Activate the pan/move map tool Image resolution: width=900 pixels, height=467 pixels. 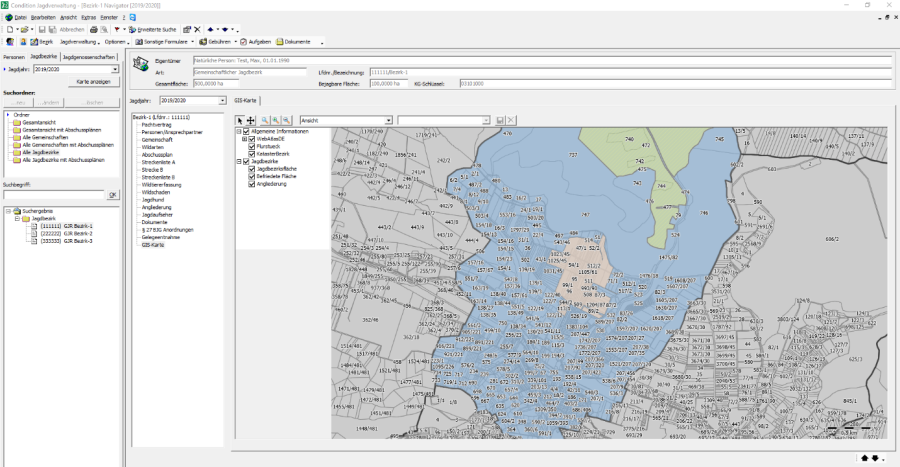coord(250,120)
